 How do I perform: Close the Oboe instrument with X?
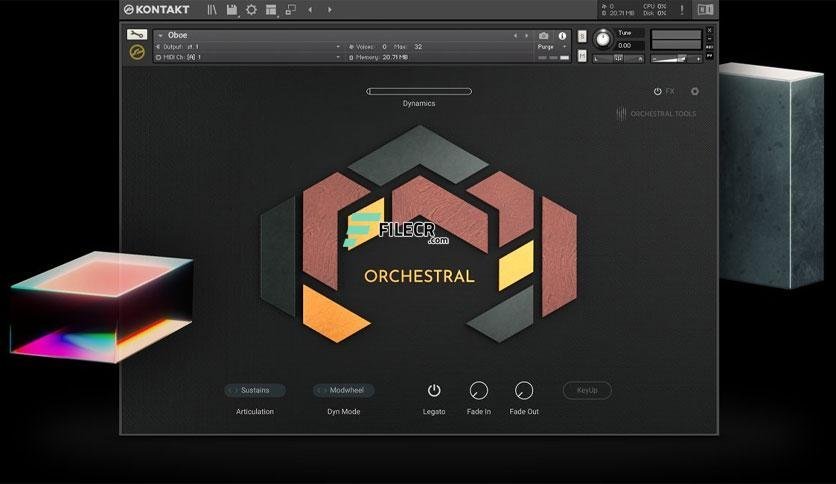pos(710,31)
